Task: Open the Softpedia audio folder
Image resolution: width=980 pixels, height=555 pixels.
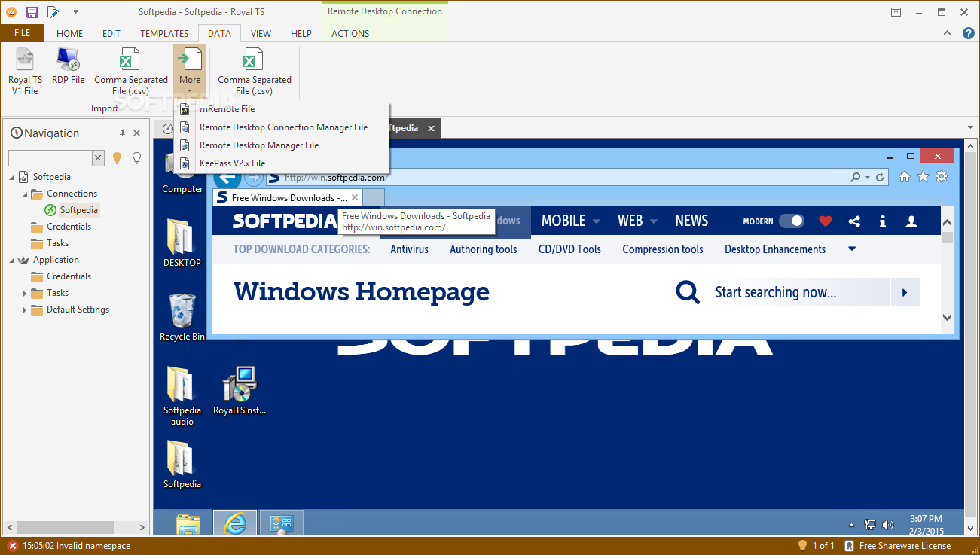Action: (x=182, y=396)
